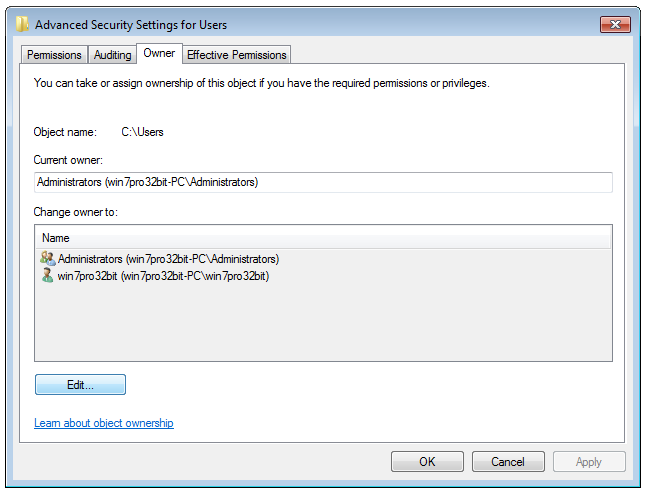Click the Cancel button
Screen dimensions: 650x495
[508, 461]
